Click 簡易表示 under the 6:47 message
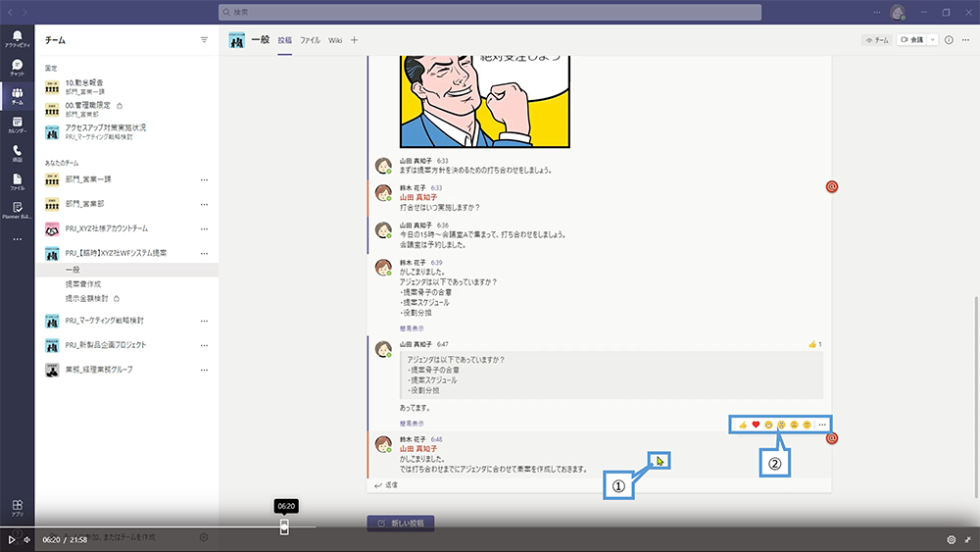 412,424
